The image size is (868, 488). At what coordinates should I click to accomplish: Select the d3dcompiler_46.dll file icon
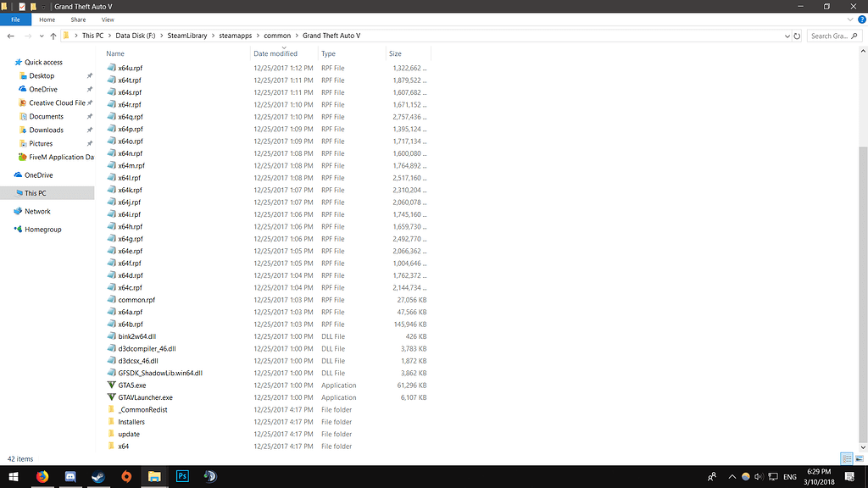(x=111, y=348)
